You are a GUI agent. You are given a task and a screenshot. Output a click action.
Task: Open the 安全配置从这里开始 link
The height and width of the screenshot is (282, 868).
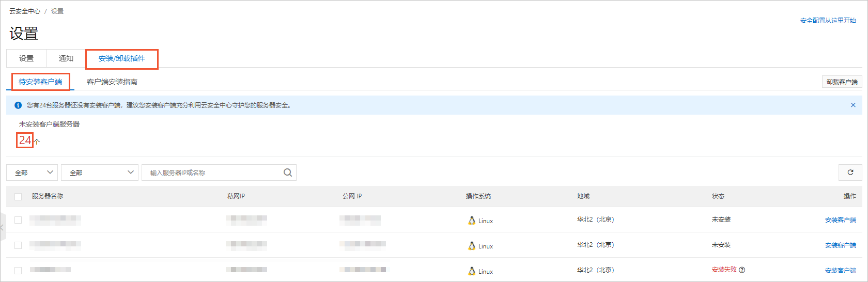tap(828, 21)
